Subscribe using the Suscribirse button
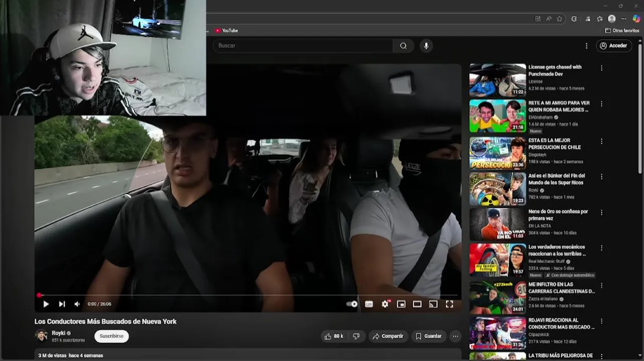The width and height of the screenshot is (644, 361). [111, 336]
